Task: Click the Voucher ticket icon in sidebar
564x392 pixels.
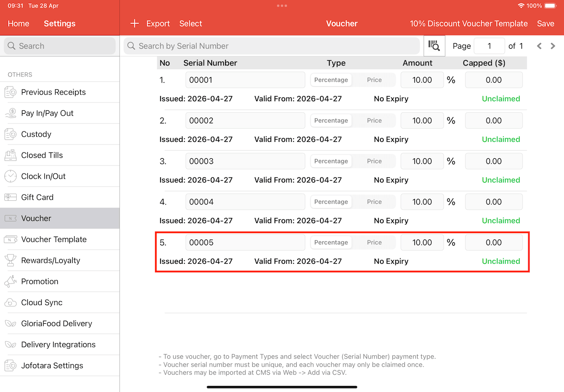Action: coord(11,218)
